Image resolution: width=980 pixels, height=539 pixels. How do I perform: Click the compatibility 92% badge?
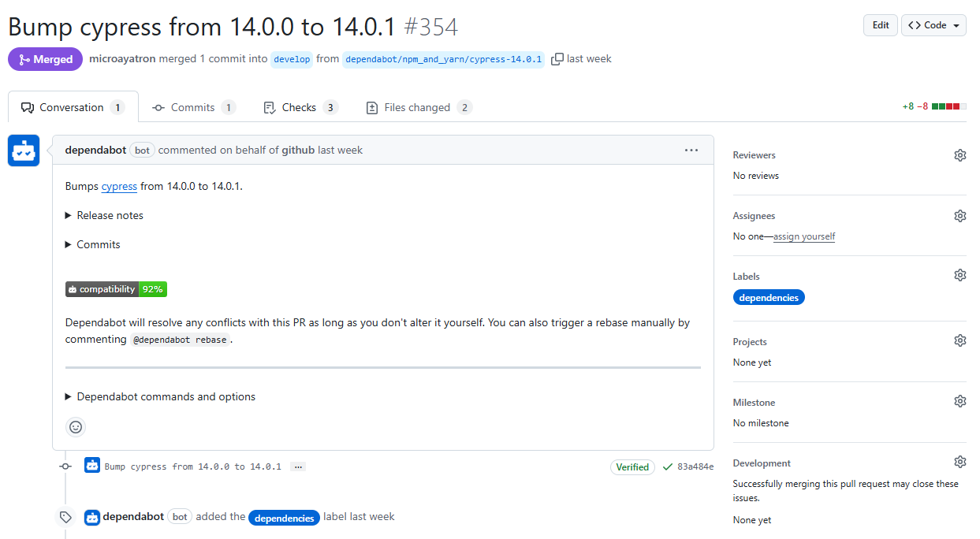click(116, 289)
